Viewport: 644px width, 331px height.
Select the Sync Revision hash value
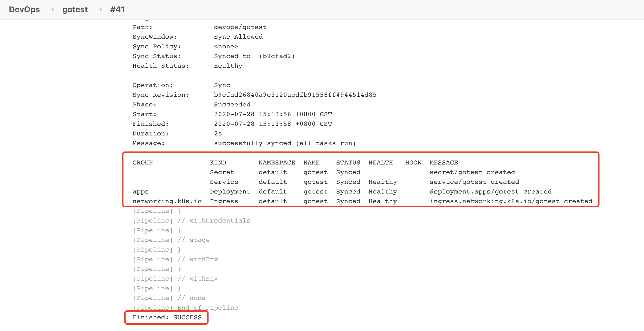click(x=295, y=94)
